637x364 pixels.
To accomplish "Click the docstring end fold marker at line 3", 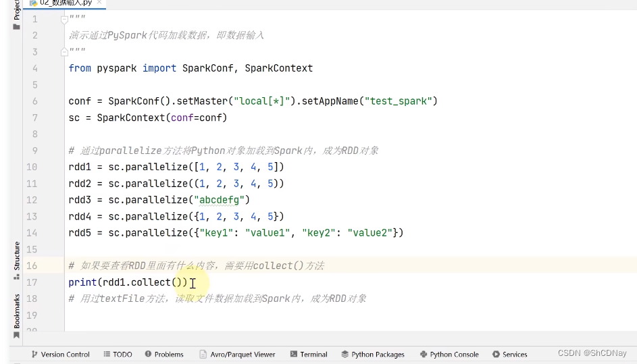I will pos(64,51).
